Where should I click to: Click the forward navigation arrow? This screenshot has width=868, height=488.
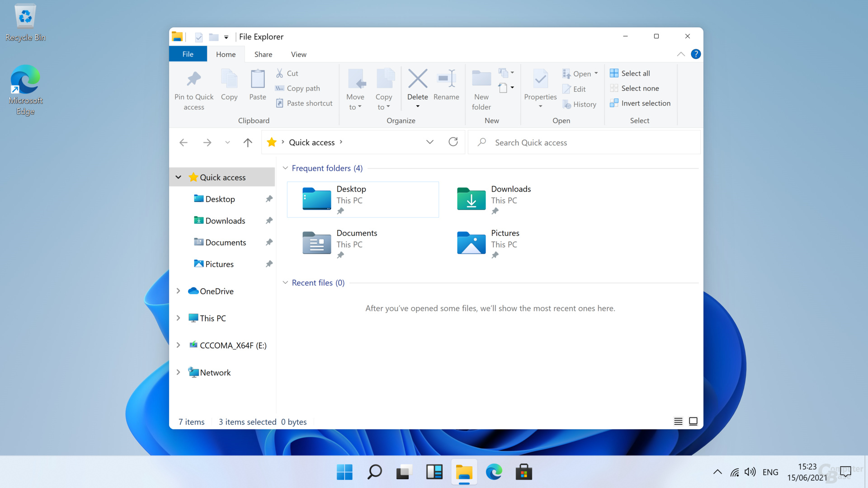[x=207, y=143]
